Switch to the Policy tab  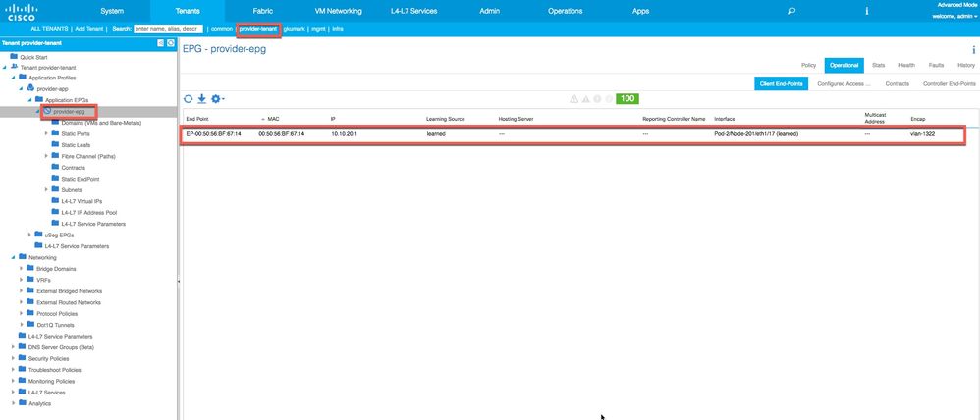[x=808, y=65]
